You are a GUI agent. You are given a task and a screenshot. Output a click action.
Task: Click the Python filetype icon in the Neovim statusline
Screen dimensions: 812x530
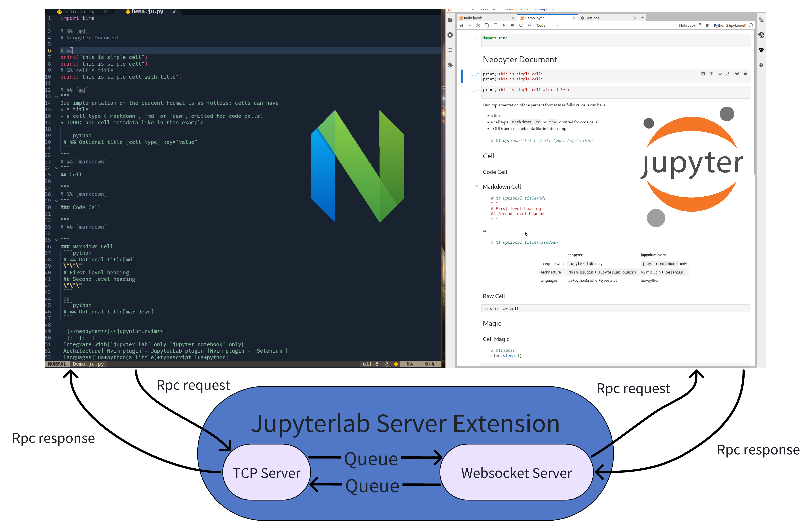396,364
